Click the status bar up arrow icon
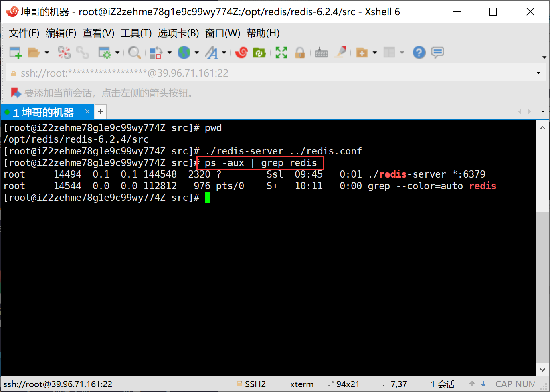The height and width of the screenshot is (392, 550). click(472, 384)
